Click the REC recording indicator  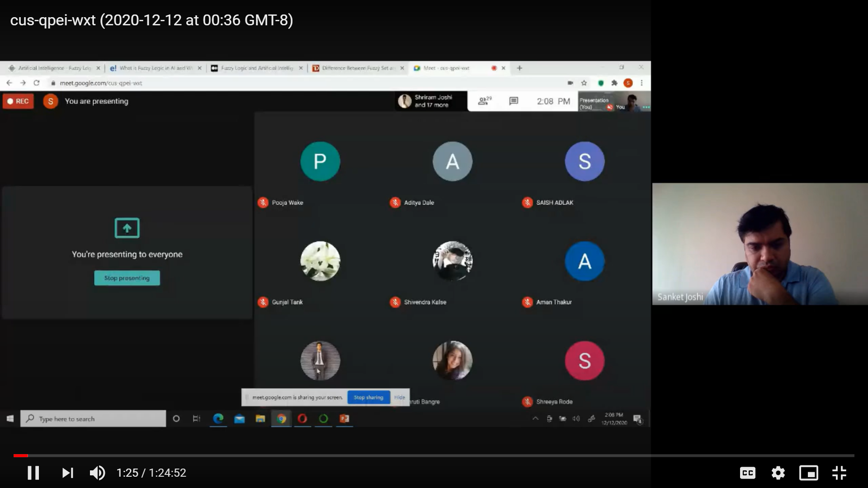click(x=18, y=101)
